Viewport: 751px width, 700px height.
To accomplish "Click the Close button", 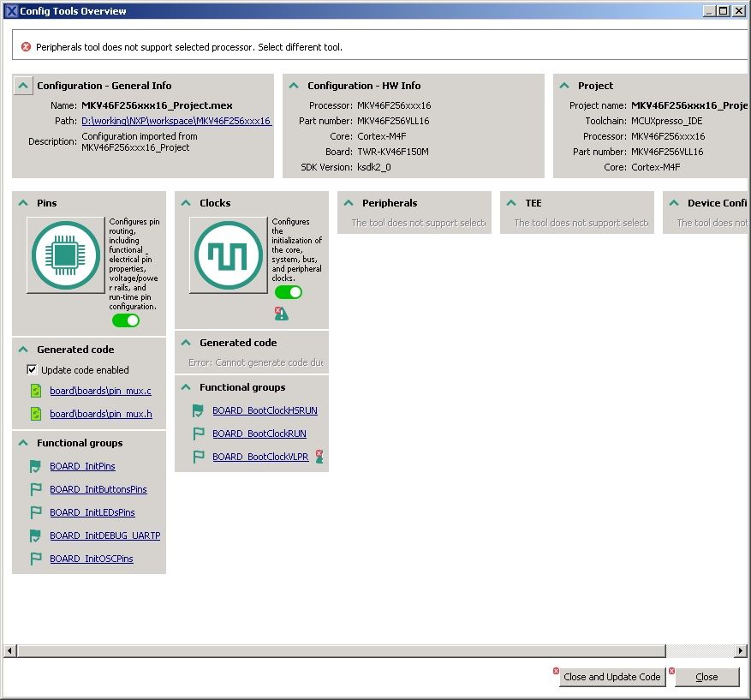I will 706,677.
